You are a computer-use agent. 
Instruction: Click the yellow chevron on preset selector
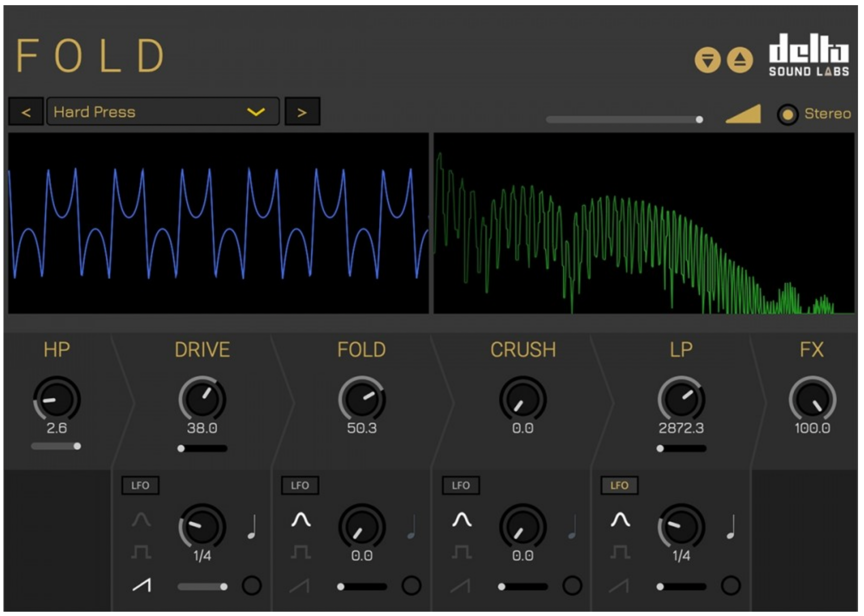tap(256, 112)
